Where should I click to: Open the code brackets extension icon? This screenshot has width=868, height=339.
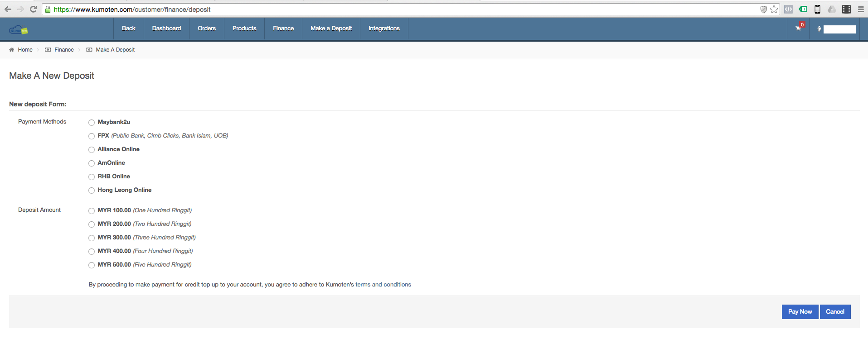(789, 9)
